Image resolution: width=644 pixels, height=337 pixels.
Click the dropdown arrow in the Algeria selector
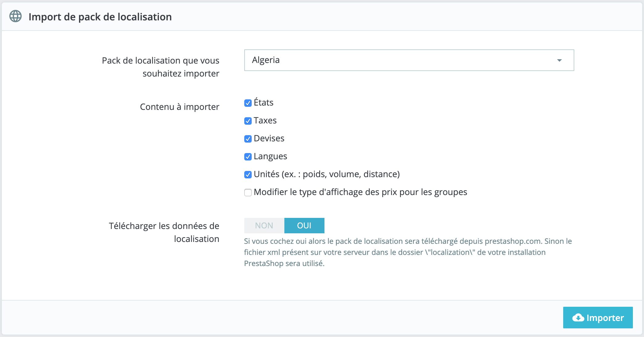pyautogui.click(x=559, y=60)
